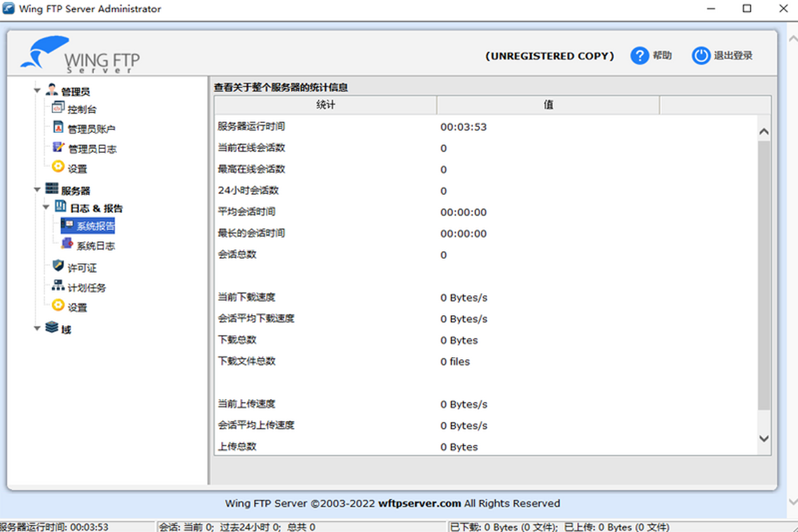Open the server 设置 item below 计划任务
This screenshot has width=798, height=532.
coord(77,307)
